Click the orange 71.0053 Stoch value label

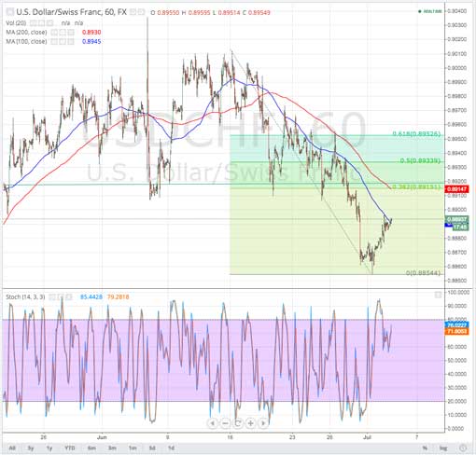coord(456,332)
